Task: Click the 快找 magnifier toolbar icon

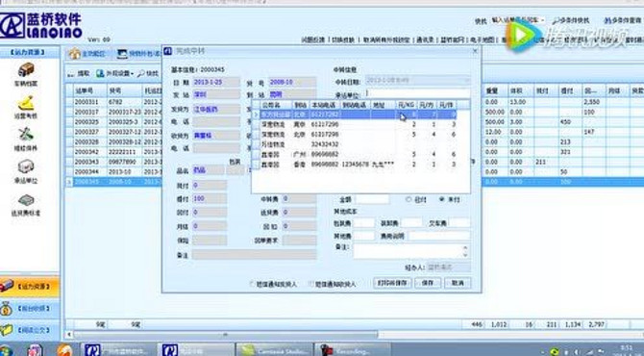Action: tap(140, 73)
